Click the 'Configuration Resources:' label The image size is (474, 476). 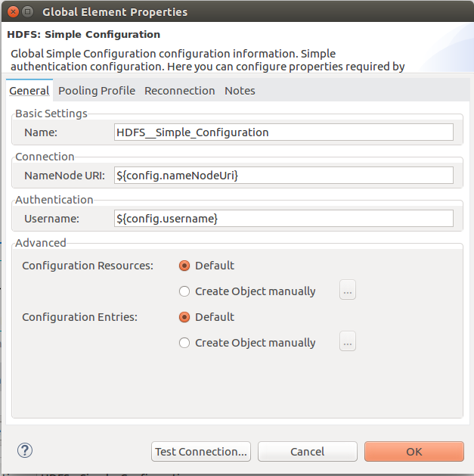point(88,266)
